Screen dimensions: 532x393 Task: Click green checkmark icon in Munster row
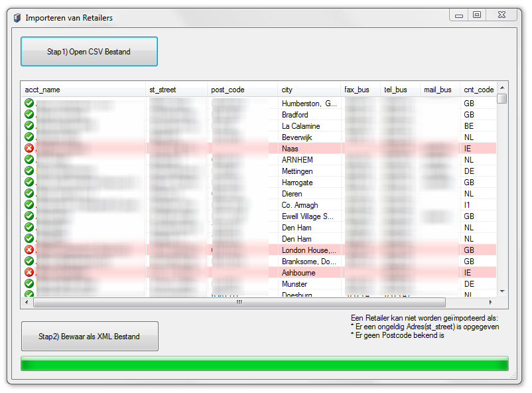[29, 284]
